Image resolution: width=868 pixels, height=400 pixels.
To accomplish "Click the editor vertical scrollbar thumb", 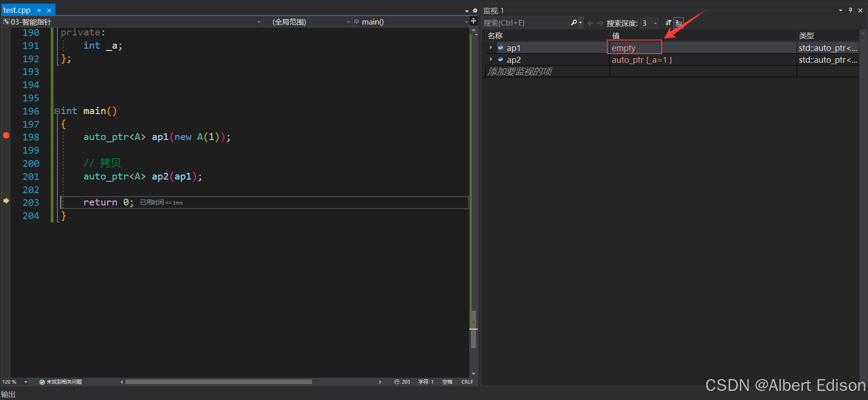I will tap(474, 330).
